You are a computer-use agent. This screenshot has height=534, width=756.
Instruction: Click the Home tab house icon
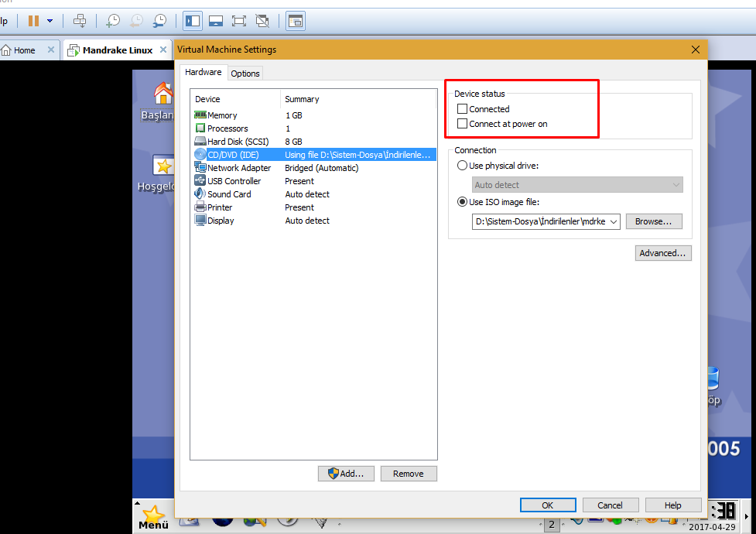pos(6,50)
